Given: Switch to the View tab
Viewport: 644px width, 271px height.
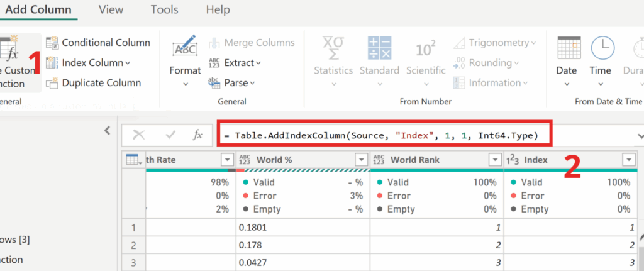Looking at the screenshot, I should pos(111,10).
